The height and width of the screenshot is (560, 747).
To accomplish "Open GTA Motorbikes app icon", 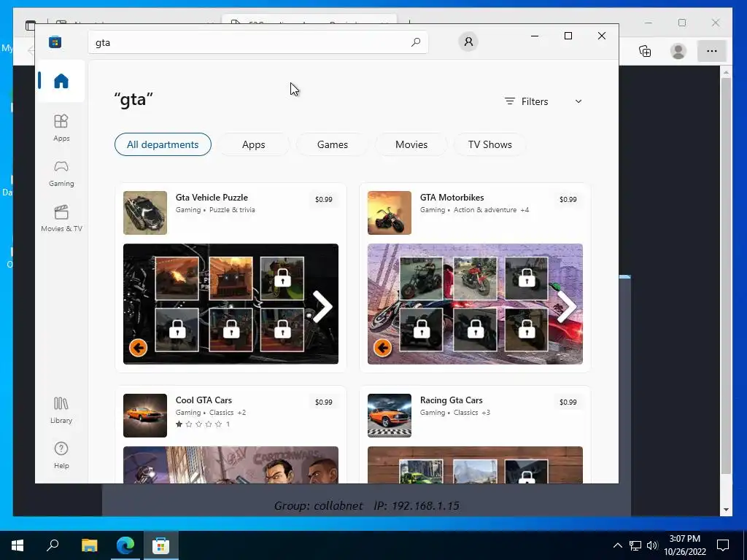I will (390, 213).
